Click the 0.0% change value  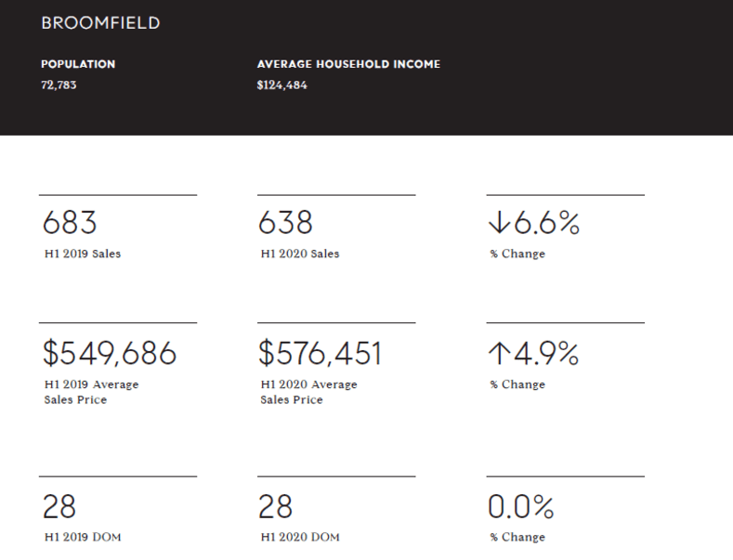(521, 507)
